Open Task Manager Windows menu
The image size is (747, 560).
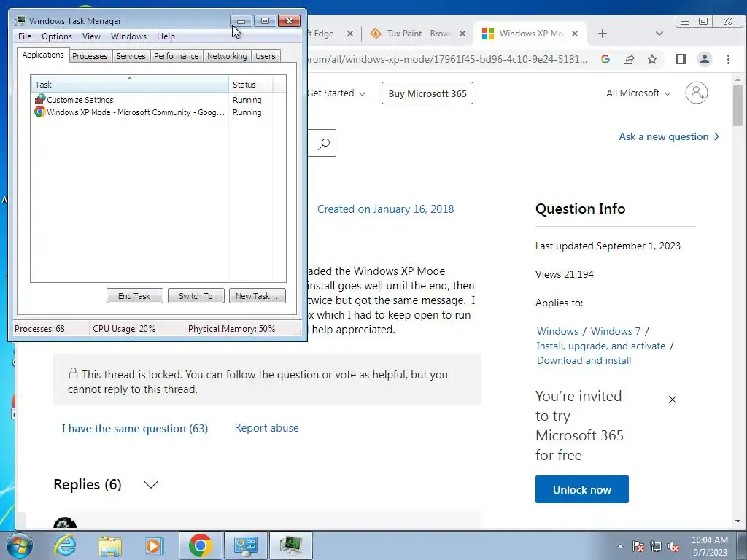pos(128,36)
